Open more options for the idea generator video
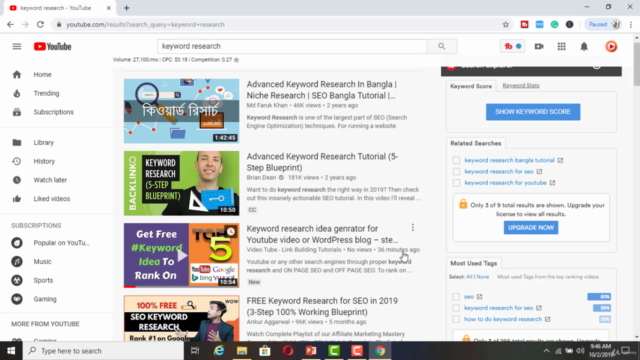640x360 pixels. (413, 227)
